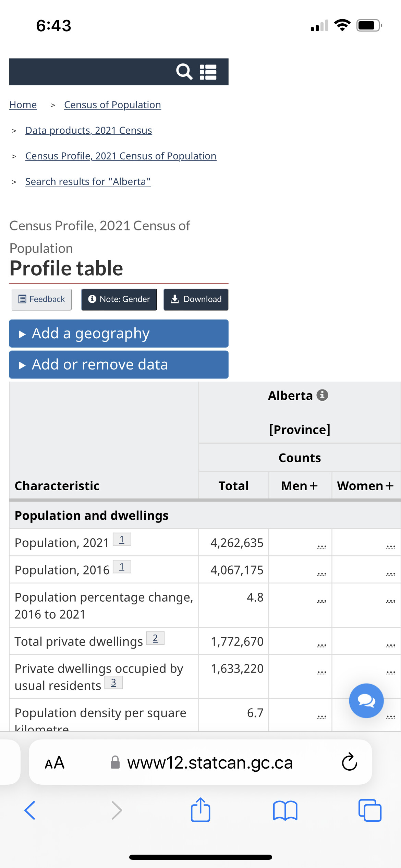Open footnote 2 for Total private dwellings

[x=155, y=638]
